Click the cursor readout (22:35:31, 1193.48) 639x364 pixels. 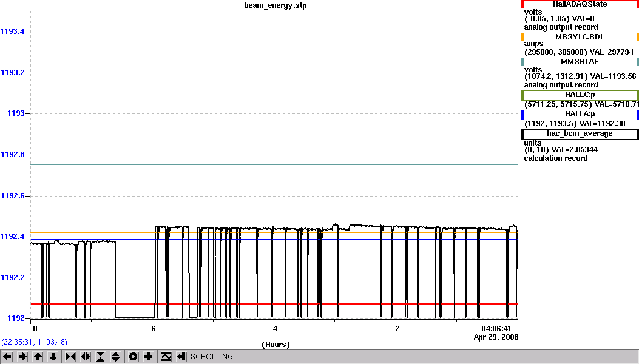pyautogui.click(x=34, y=342)
